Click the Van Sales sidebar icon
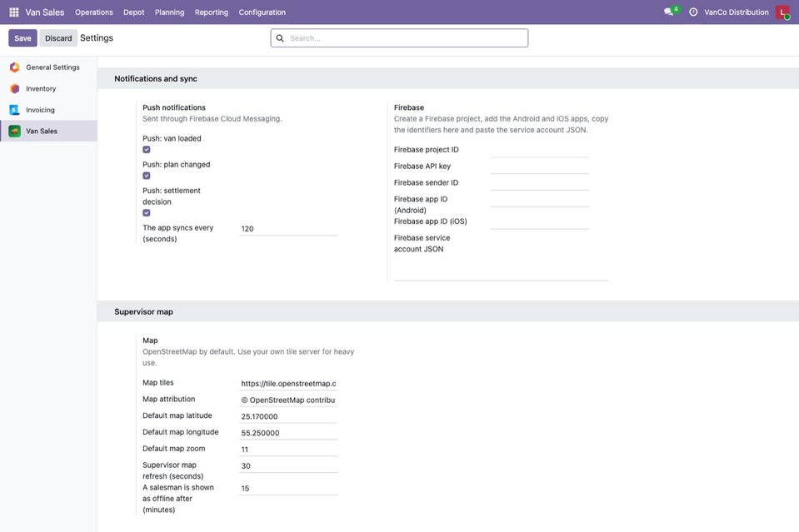 tap(15, 132)
